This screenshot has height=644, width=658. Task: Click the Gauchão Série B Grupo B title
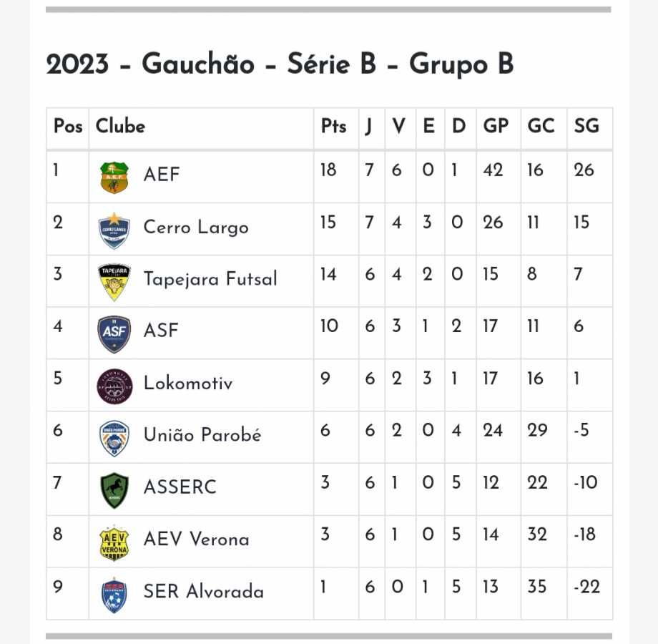tap(280, 64)
